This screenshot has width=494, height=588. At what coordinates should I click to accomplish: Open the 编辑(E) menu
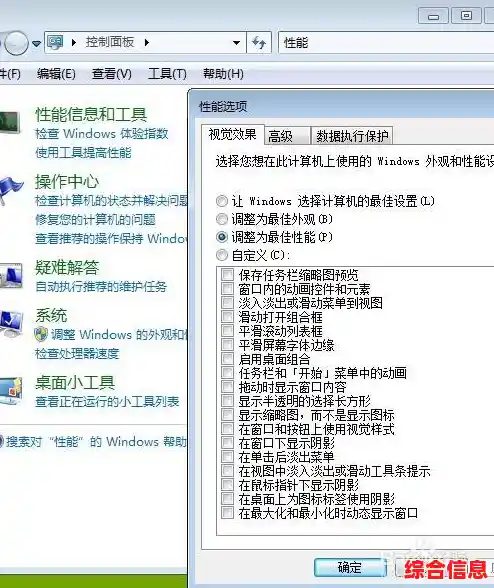tap(56, 74)
